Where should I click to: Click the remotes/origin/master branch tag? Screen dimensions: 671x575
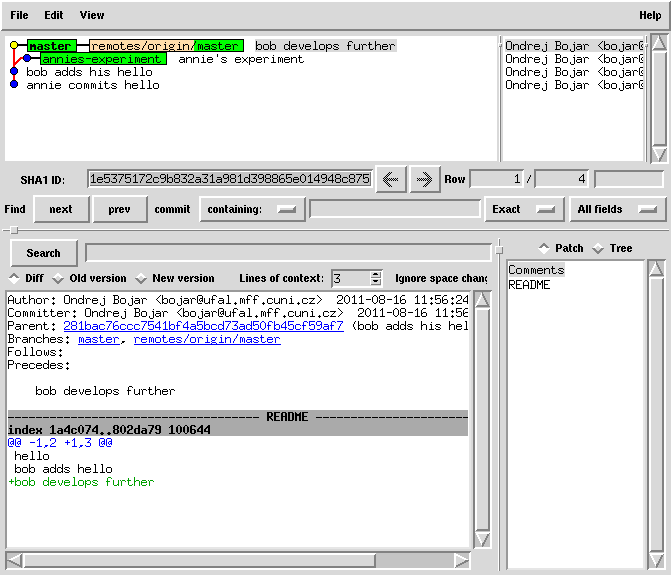166,46
